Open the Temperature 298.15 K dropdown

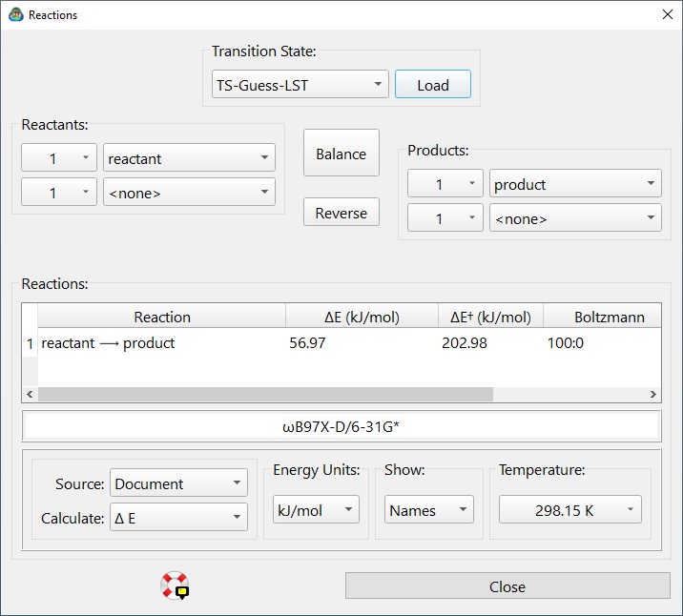point(570,509)
